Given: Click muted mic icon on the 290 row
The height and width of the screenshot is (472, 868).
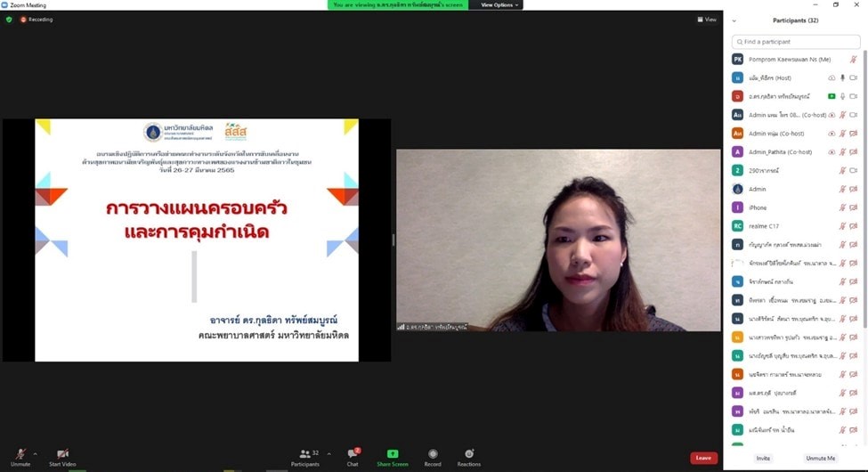Looking at the screenshot, I should pos(842,171).
